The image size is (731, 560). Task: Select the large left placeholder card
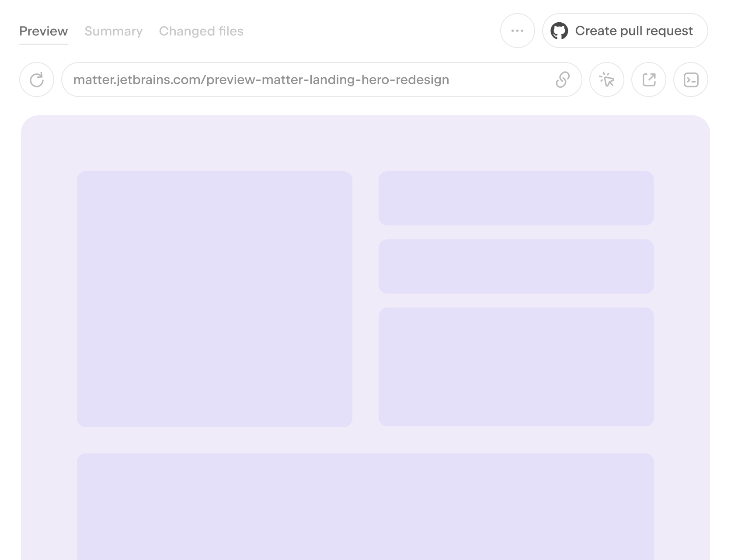coord(214,299)
